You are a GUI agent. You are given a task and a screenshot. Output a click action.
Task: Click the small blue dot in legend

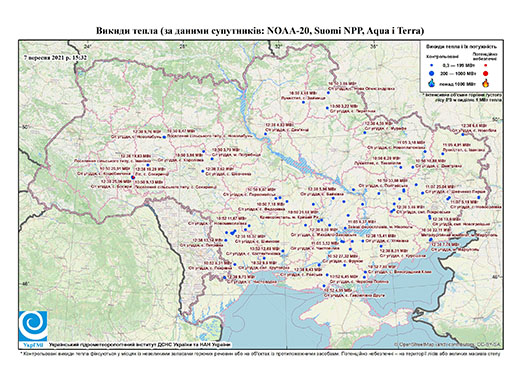click(x=431, y=65)
